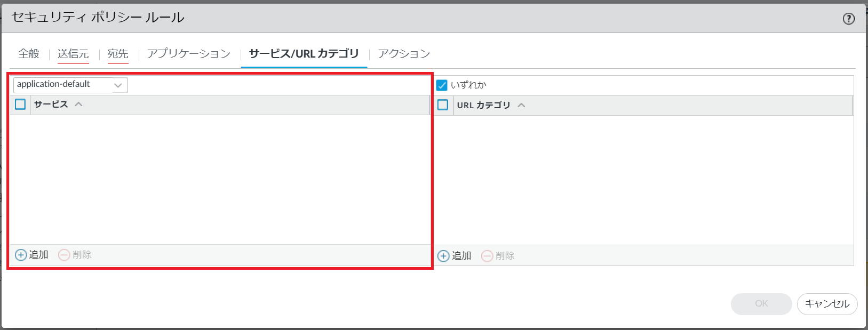Go to the 宛先 tab
The height and width of the screenshot is (330, 868).
pyautogui.click(x=118, y=54)
